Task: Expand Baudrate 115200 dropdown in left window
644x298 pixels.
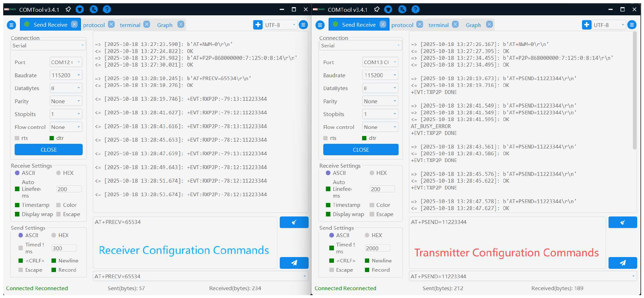Action: point(66,75)
